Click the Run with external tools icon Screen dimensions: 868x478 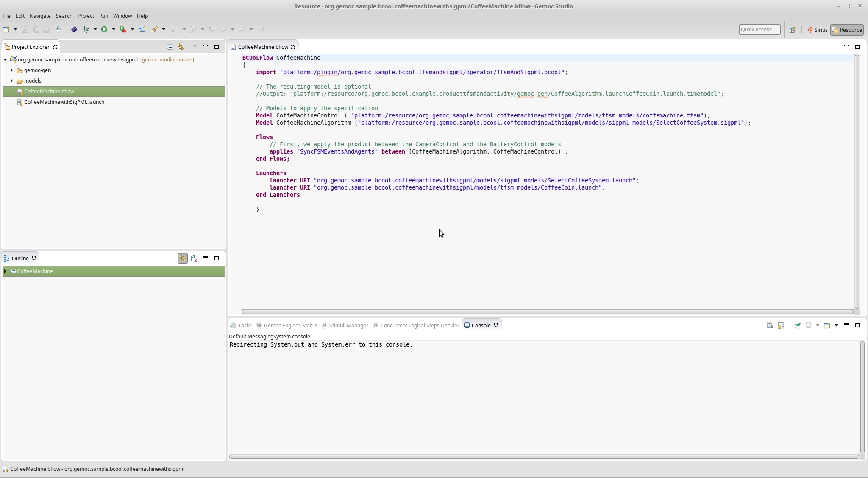[x=123, y=29]
